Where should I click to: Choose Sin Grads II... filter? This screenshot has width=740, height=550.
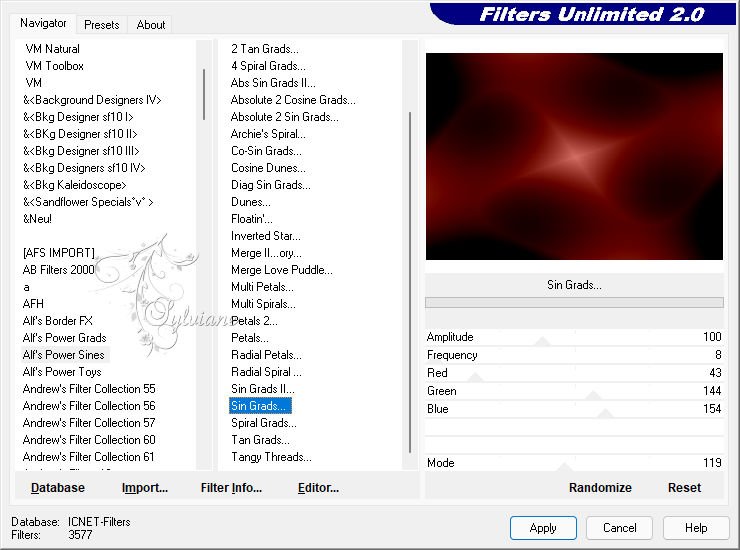click(x=263, y=389)
